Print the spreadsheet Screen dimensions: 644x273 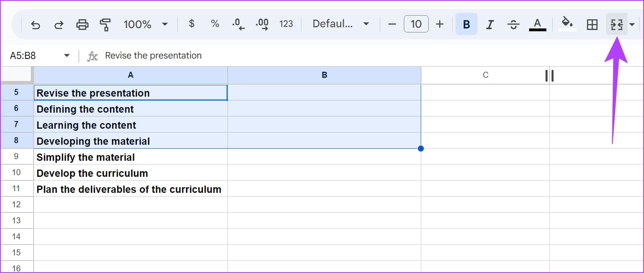pos(82,24)
